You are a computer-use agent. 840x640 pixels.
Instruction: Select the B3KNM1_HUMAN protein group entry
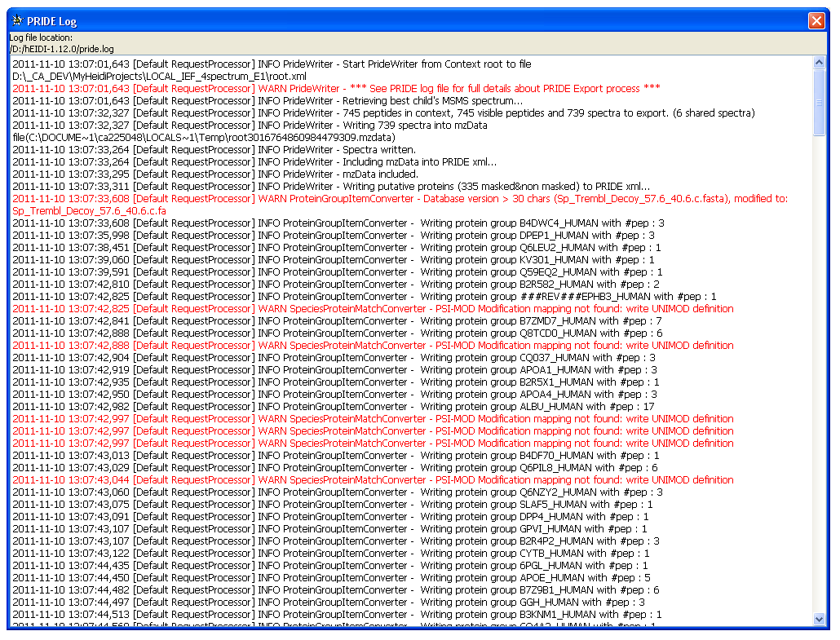coord(337,614)
